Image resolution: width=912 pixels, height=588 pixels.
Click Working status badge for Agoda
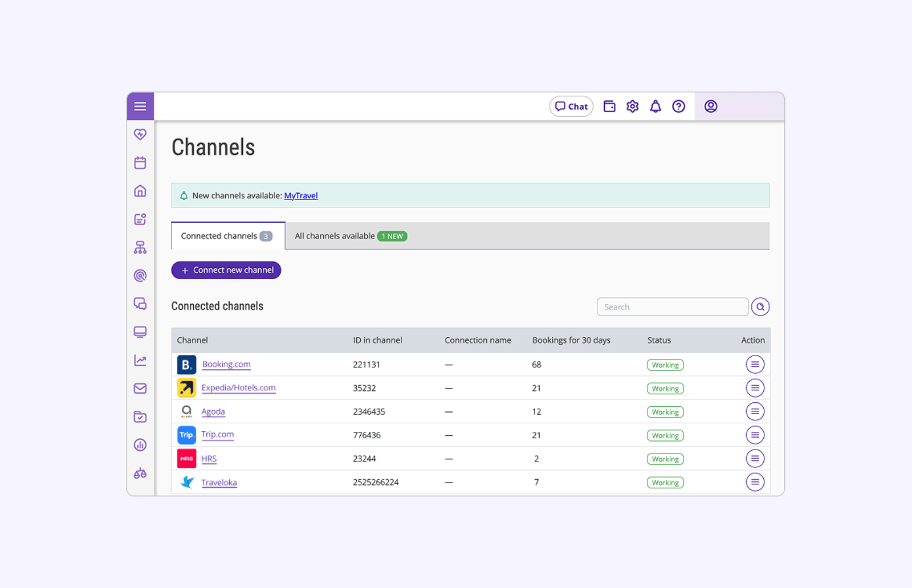click(665, 412)
